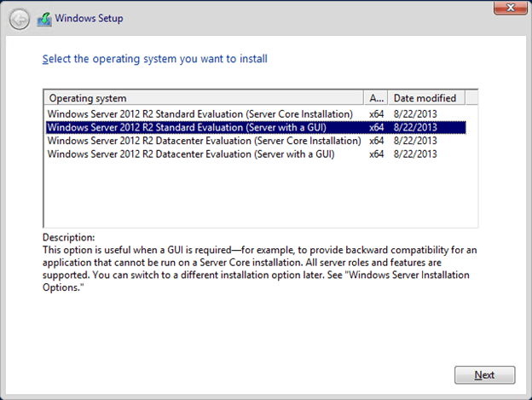Click 8/22/2013 date in Datacenter GUI row

(415, 154)
